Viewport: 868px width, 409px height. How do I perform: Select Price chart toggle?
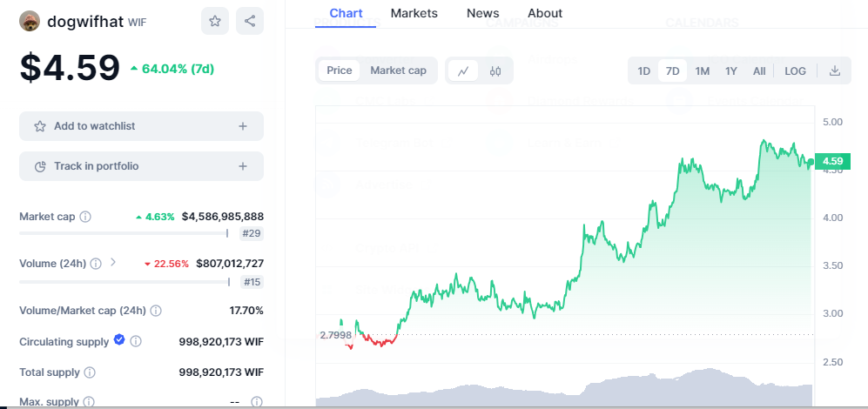click(x=340, y=70)
